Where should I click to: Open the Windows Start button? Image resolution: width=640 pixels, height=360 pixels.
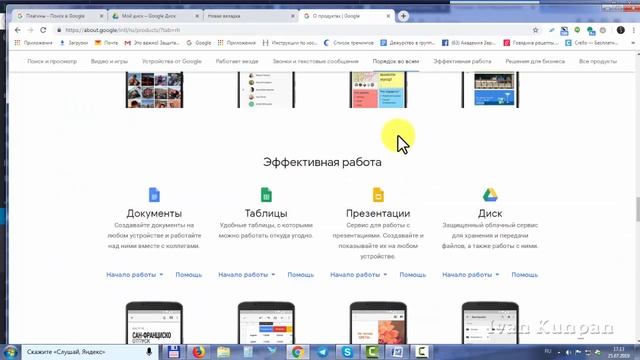(10, 352)
